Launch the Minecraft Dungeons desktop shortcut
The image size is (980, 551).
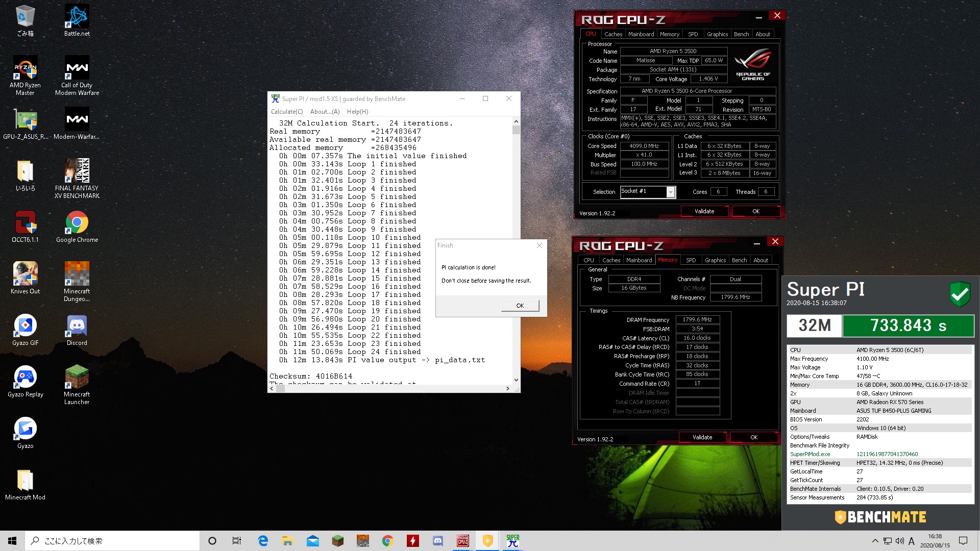click(x=77, y=282)
